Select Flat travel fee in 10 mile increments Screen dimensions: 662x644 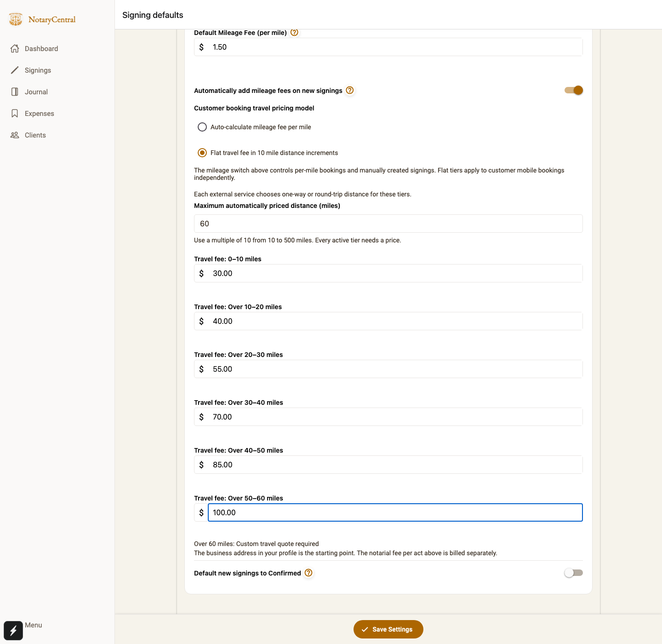202,153
